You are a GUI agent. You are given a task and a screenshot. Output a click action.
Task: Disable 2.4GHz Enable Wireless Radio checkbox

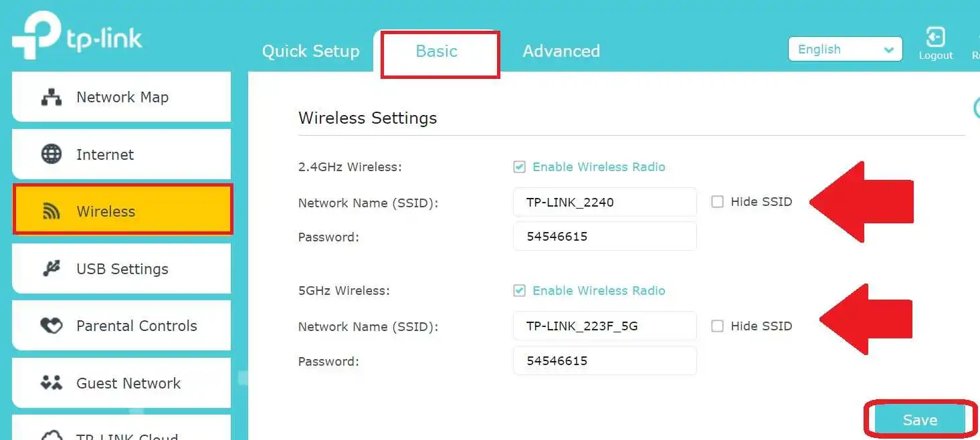point(519,167)
